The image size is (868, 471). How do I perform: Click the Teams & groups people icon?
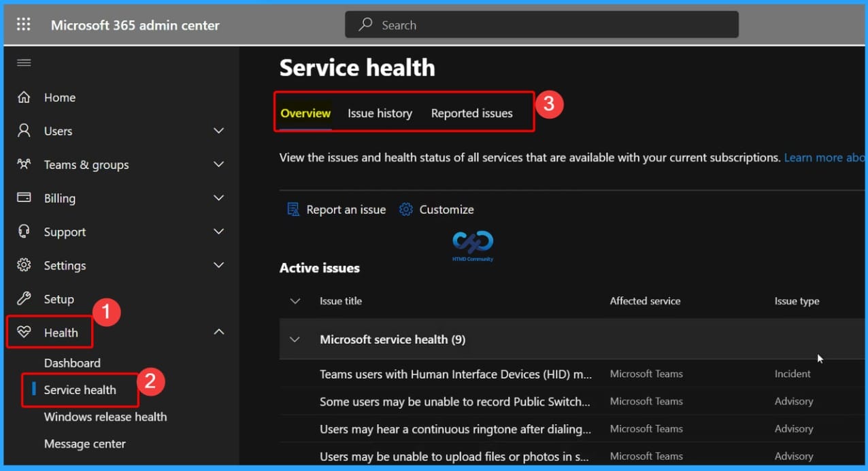(x=24, y=164)
